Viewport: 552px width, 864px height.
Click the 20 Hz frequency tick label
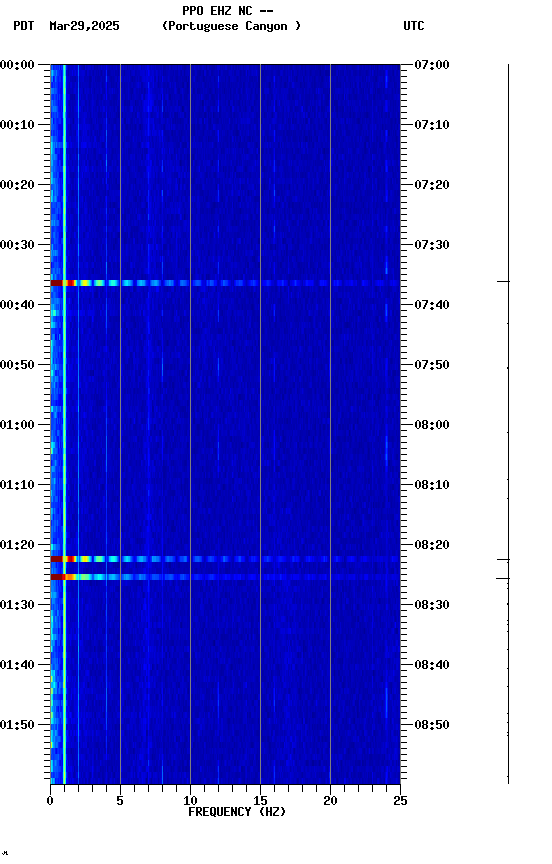[330, 801]
